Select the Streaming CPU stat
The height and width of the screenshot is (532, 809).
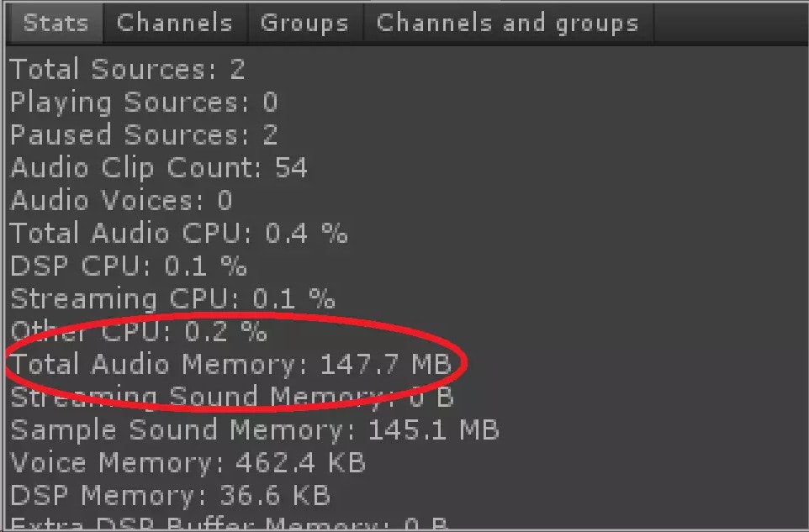(172, 299)
